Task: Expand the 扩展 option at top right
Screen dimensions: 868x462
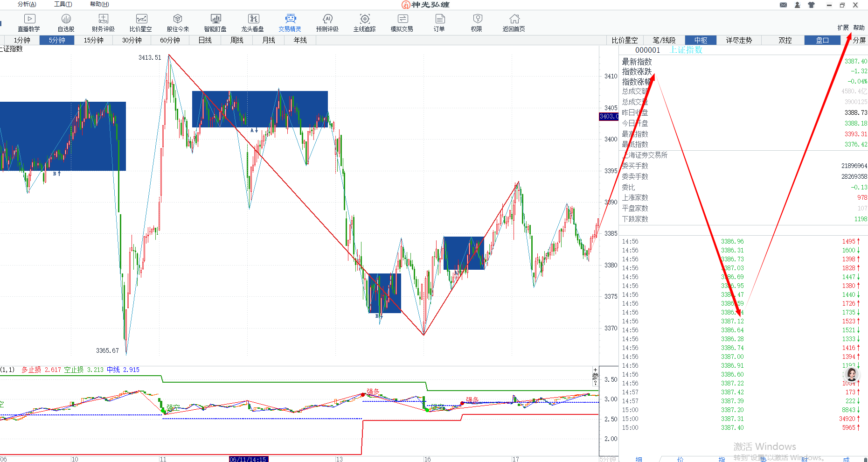Action: point(843,28)
